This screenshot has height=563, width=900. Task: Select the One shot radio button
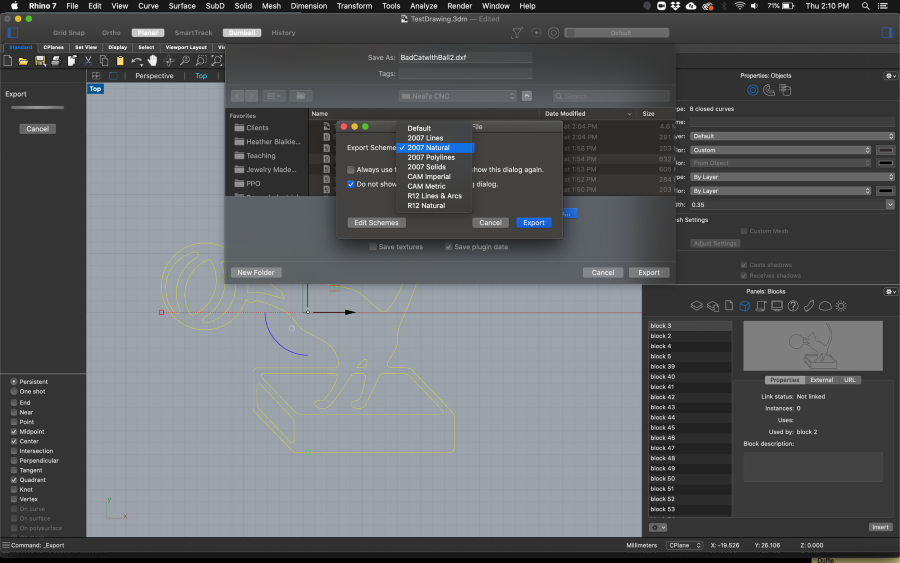[x=14, y=391]
